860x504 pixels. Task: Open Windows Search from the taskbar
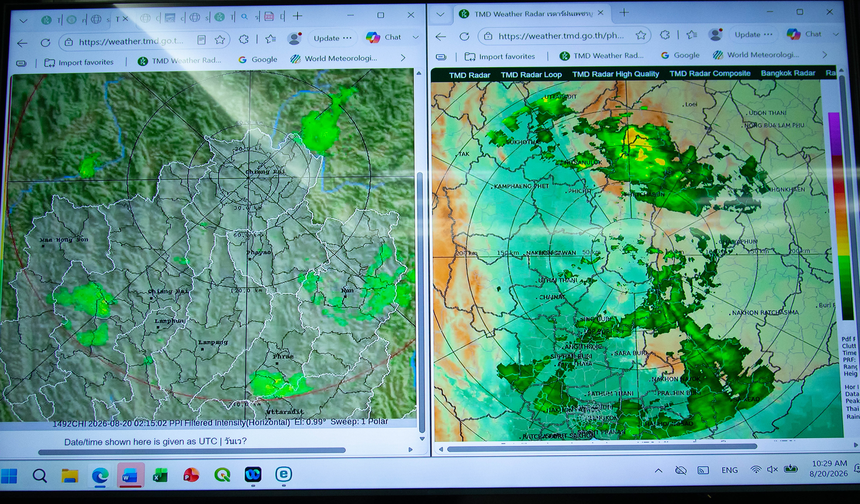[40, 475]
